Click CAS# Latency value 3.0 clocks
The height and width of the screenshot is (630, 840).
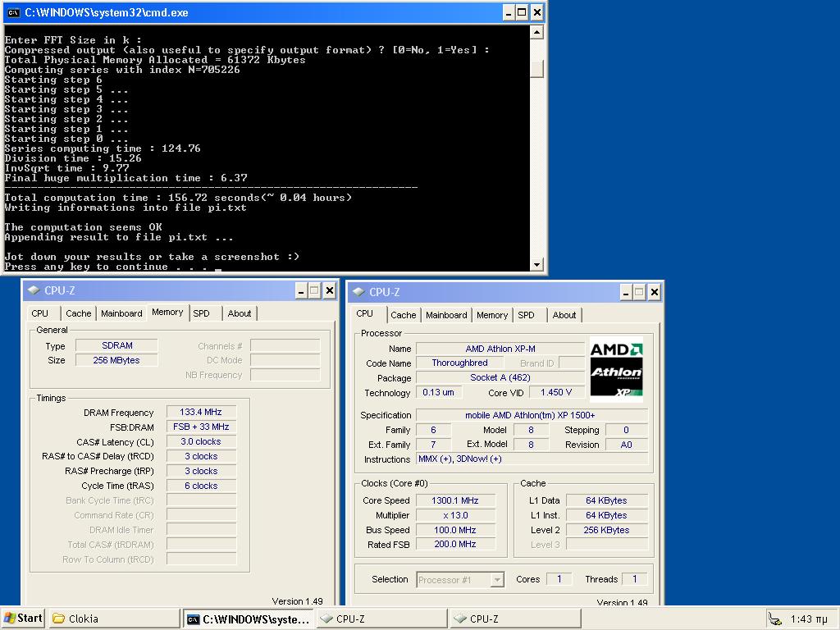[201, 441]
